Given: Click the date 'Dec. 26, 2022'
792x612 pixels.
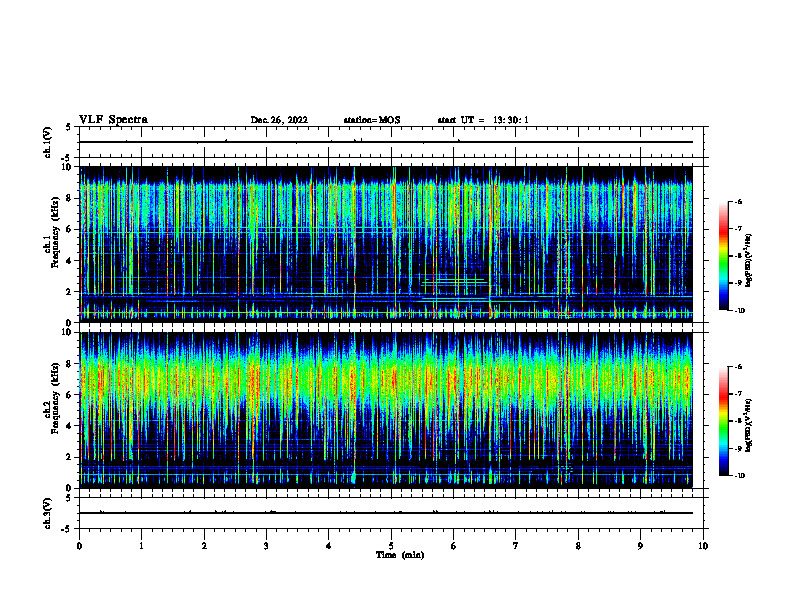Looking at the screenshot, I should point(279,120).
